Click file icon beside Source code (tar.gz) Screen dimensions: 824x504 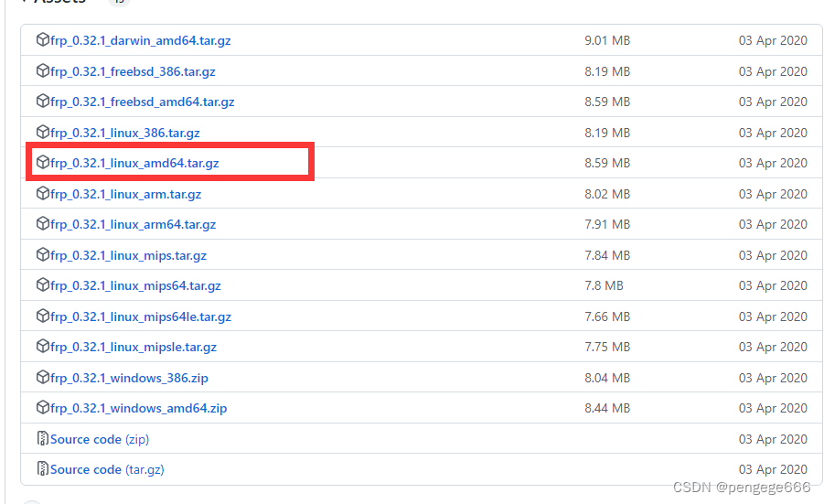click(x=43, y=469)
